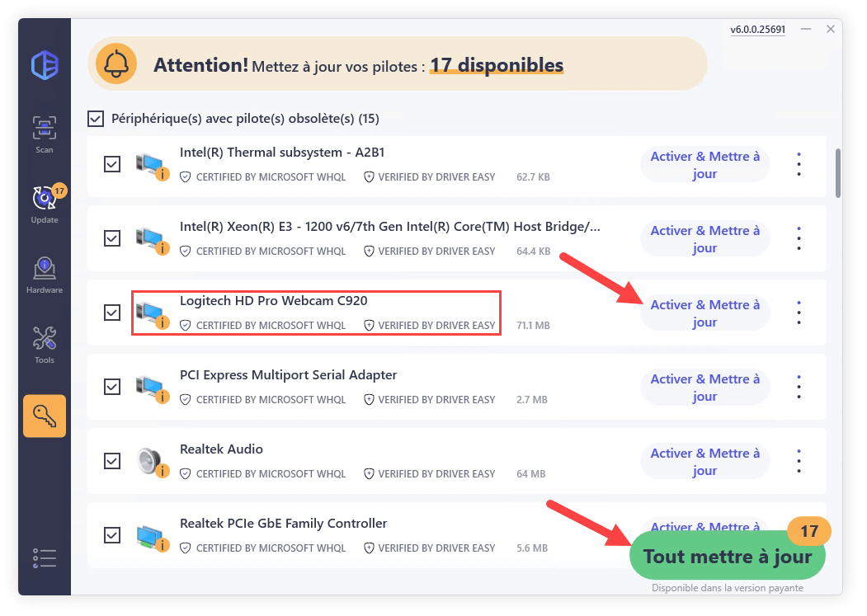Open more options for Logitech Webcam C920
This screenshot has width=867, height=616.
pos(799,313)
